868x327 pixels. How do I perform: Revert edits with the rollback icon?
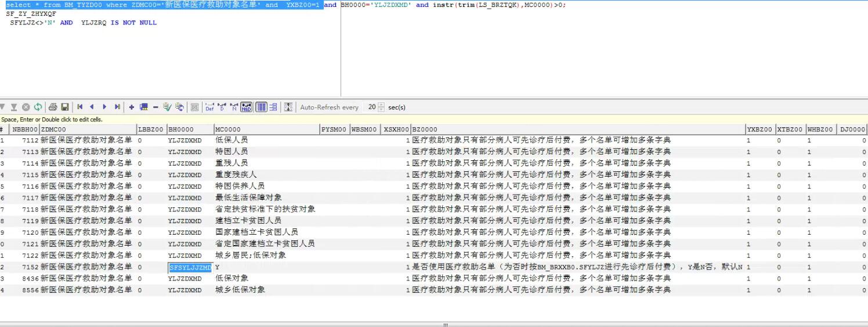point(180,107)
